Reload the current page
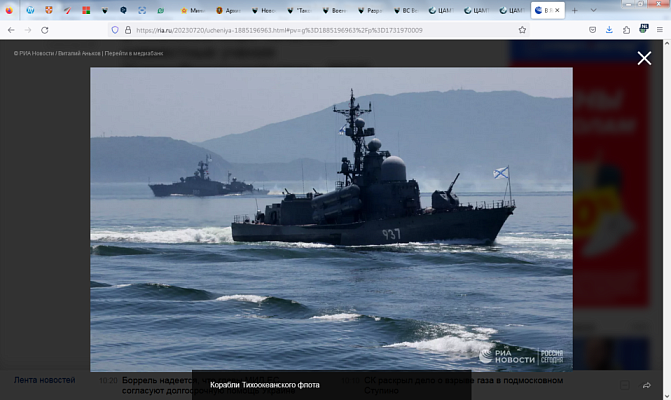Viewport: 671px width, 400px height. pos(45,30)
